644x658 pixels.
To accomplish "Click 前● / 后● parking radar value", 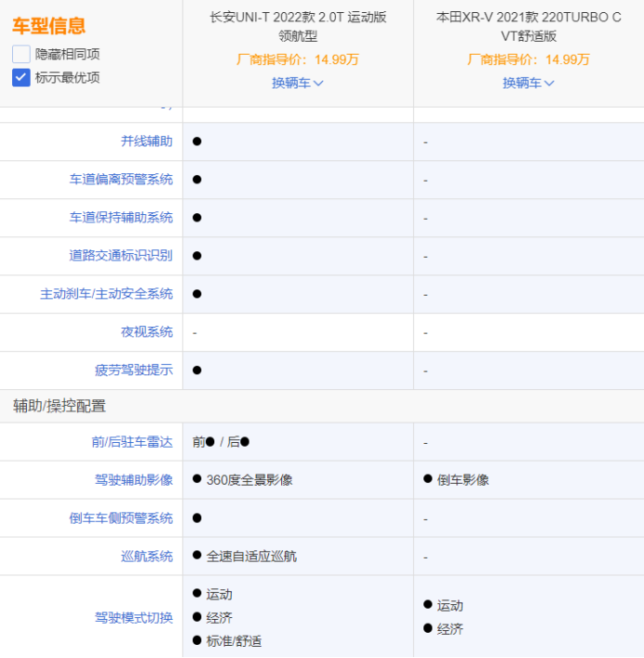I will pos(221,442).
